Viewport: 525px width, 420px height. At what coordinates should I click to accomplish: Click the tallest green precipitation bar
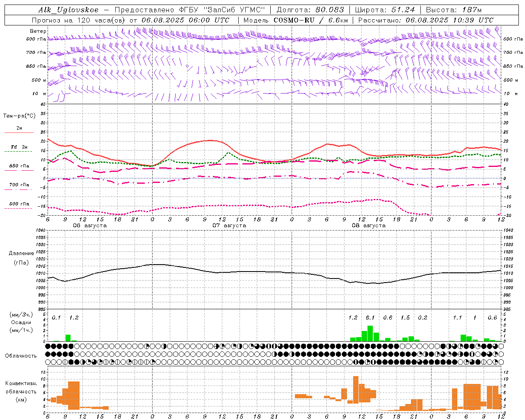click(370, 333)
